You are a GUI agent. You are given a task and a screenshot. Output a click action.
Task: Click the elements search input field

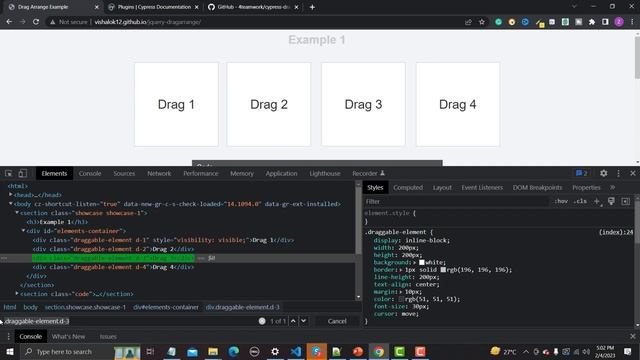pyautogui.click(x=129, y=321)
